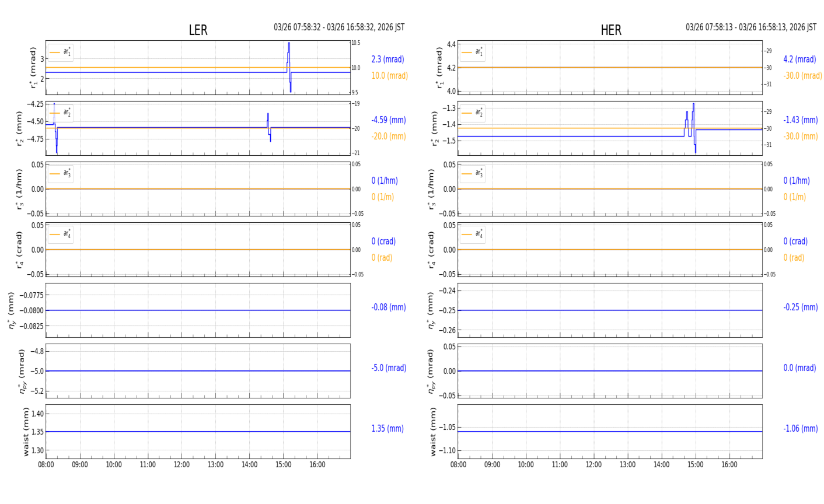Click the ∂r1* legend in LER plot

pos(61,52)
